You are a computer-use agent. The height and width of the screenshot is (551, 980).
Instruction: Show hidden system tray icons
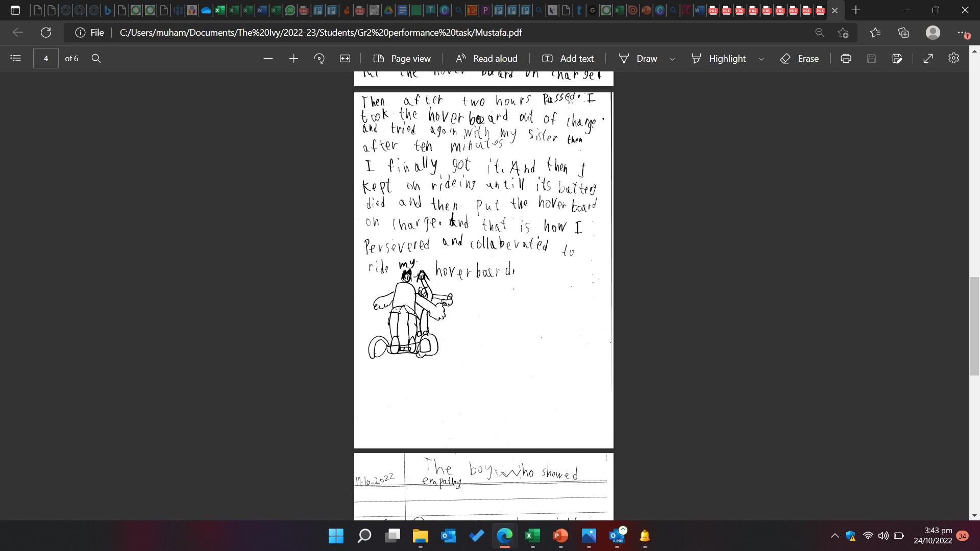835,536
